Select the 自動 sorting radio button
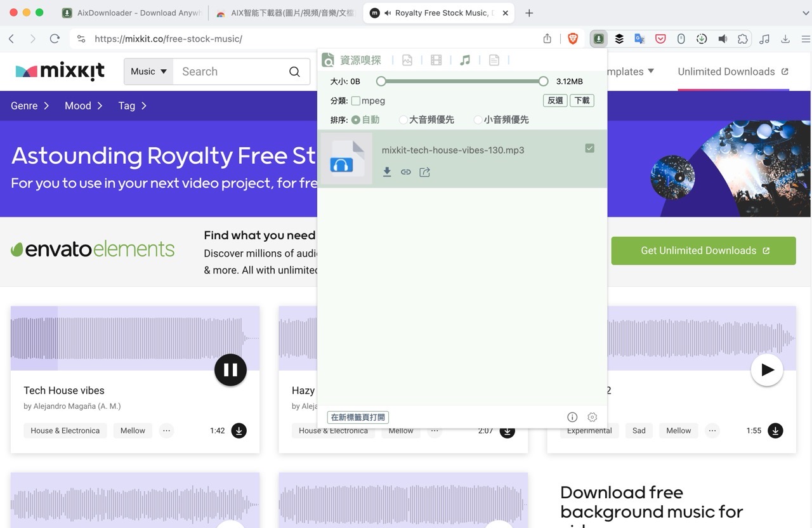812x528 pixels. (355, 119)
